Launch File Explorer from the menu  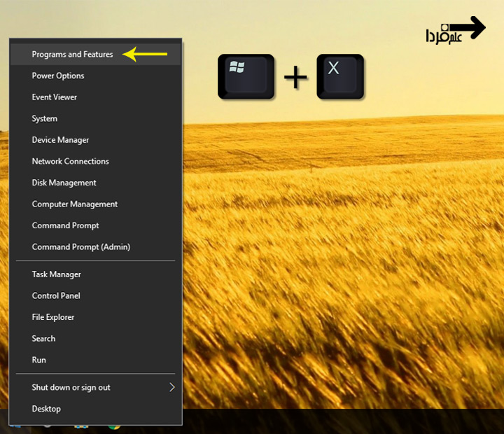52,317
